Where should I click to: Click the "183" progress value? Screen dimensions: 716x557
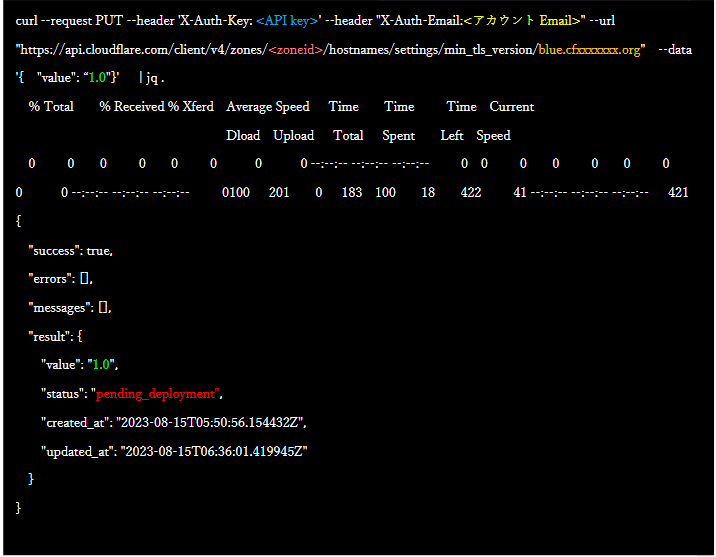click(x=352, y=193)
